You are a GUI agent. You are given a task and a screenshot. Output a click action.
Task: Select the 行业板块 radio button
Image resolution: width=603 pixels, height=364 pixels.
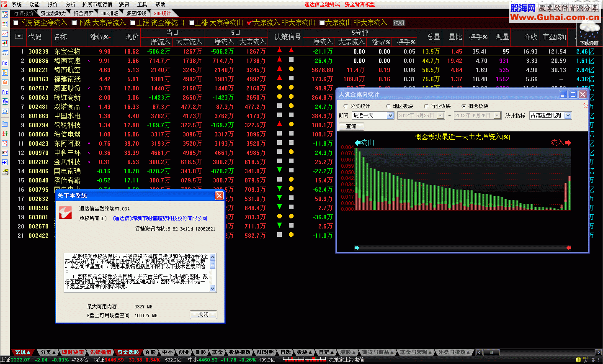coord(426,106)
